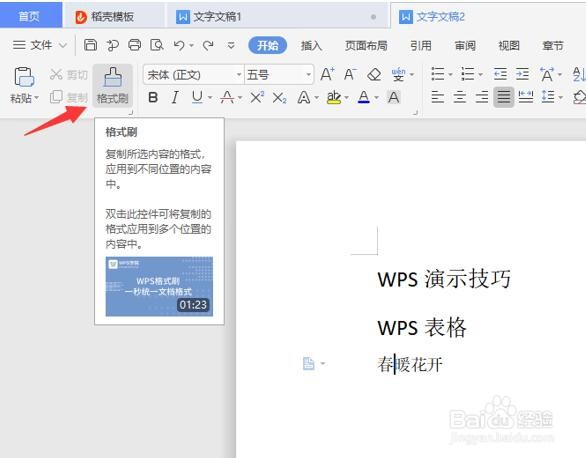
Task: Click the heading text WPS 演示技巧
Action: pos(444,278)
